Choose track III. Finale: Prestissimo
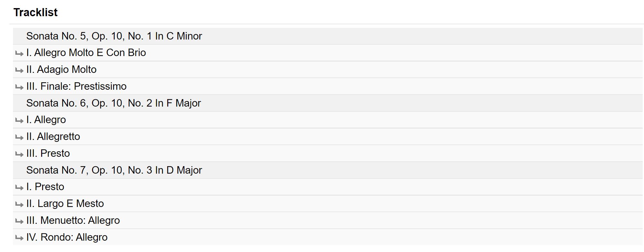Image resolution: width=644 pixels, height=252 pixels. pyautogui.click(x=76, y=86)
